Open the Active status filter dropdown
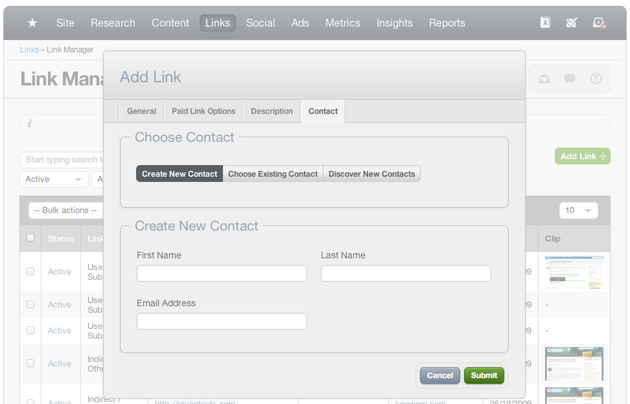The height and width of the screenshot is (404, 630). (54, 179)
